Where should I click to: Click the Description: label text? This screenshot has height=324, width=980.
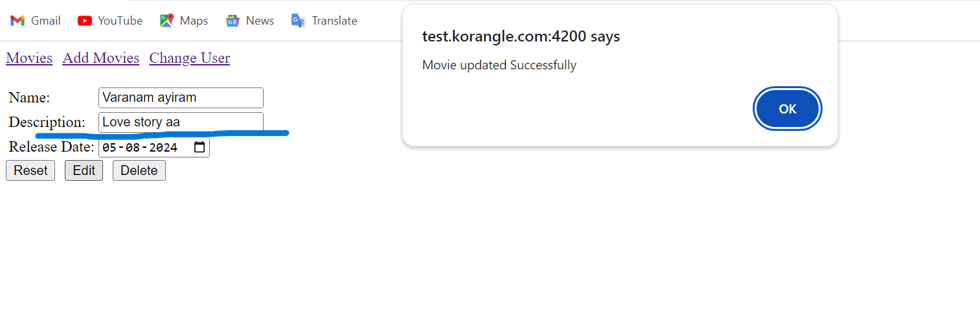47,122
